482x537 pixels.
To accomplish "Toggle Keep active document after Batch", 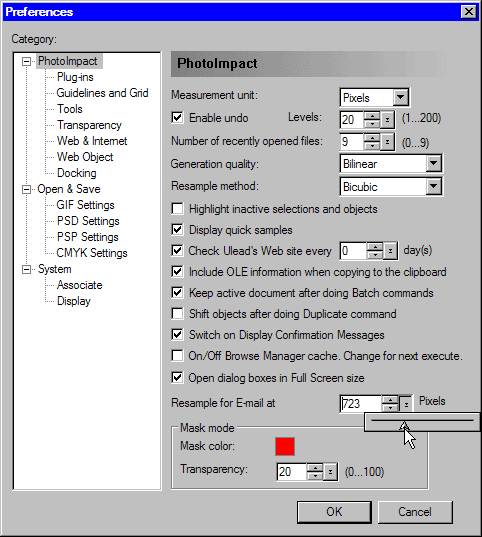I will tap(177, 293).
